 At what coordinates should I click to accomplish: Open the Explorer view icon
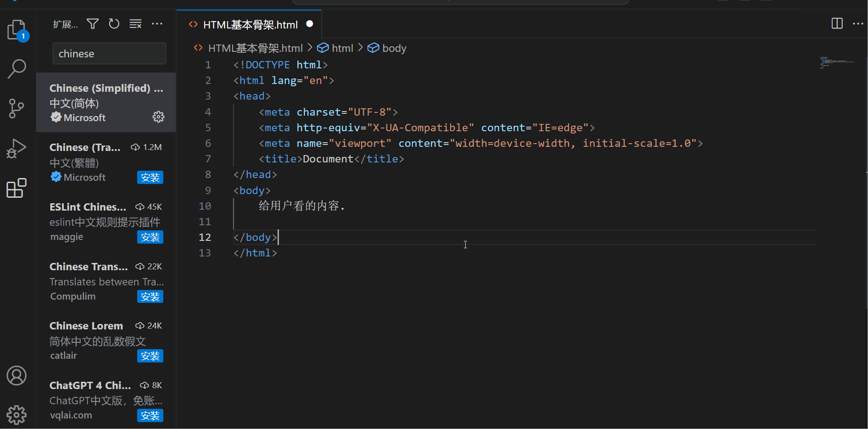point(16,30)
